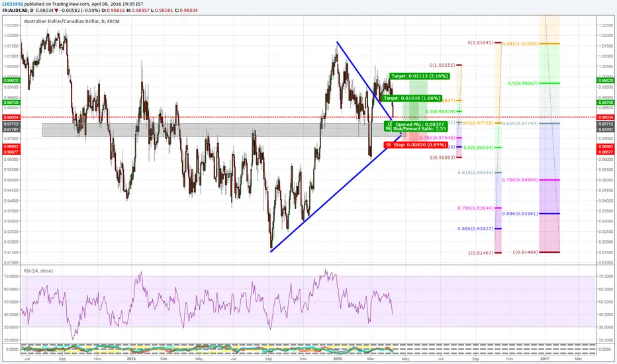Click the Fibonacci level 0.382(0.97755)
Screen dimensions: 617x364
477,123
